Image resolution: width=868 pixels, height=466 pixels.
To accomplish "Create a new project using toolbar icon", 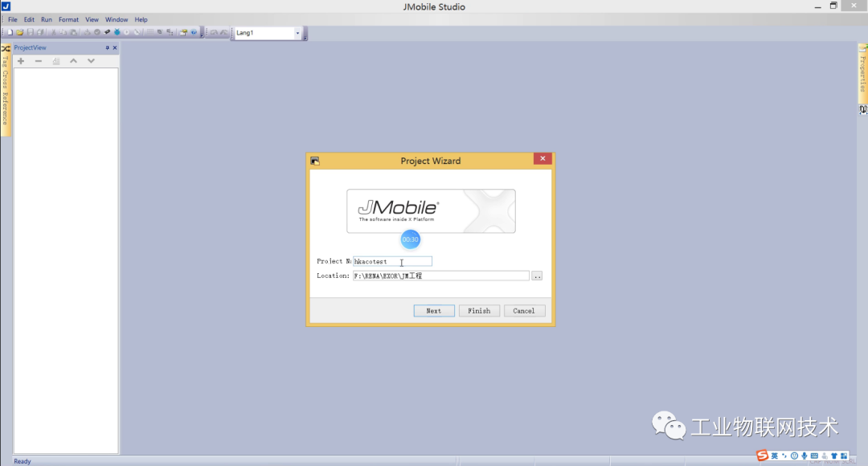I will [x=10, y=32].
